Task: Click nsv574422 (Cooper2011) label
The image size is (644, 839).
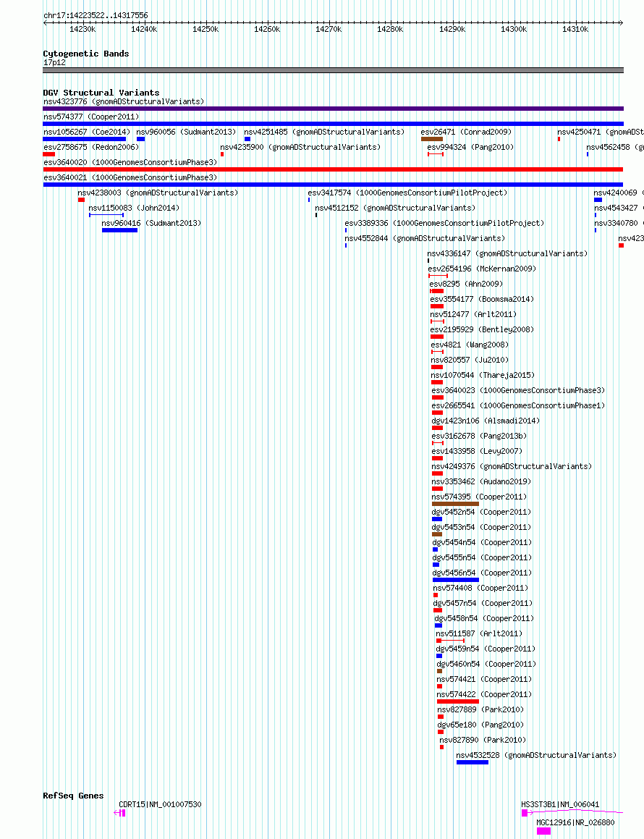Action: pyautogui.click(x=485, y=694)
